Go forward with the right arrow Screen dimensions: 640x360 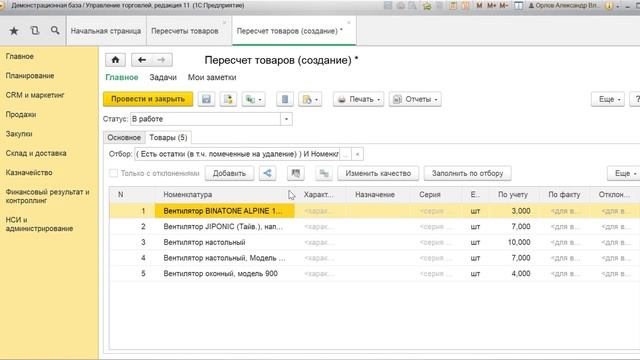[162, 60]
